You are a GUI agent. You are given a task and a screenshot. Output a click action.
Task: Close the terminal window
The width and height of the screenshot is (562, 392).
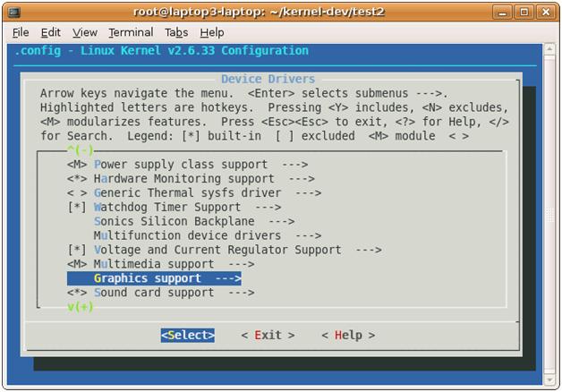pos(546,12)
